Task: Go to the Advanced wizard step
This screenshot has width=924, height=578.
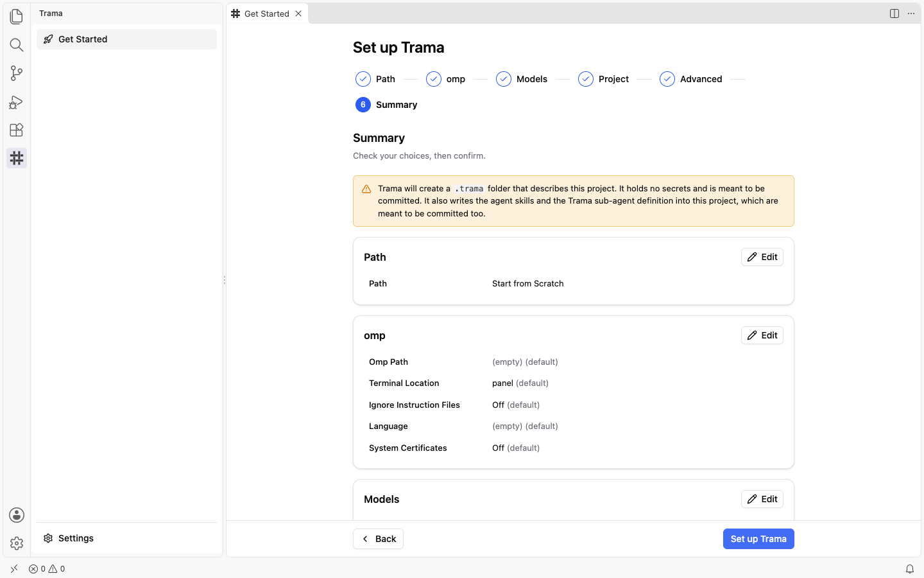Action: tap(691, 79)
